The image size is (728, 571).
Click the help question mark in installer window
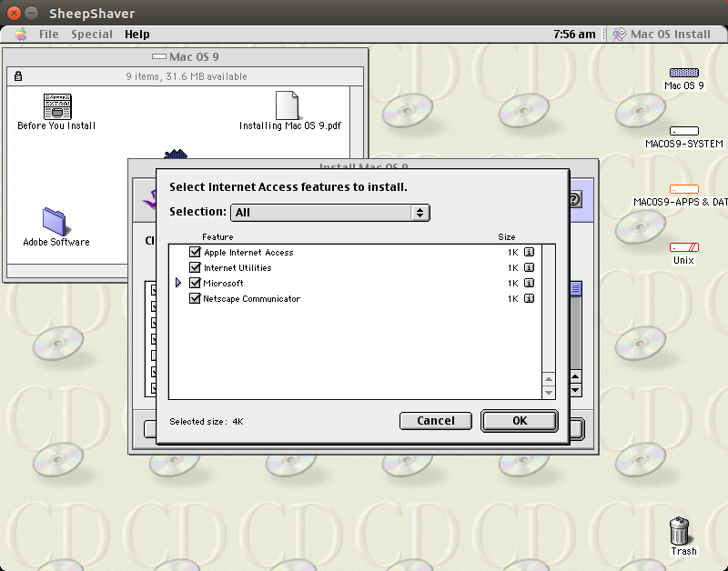tap(574, 199)
